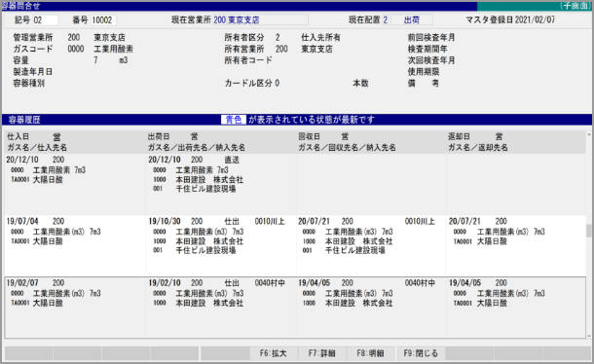
Task: Open details with the F7:詳細 button
Action: point(322,353)
